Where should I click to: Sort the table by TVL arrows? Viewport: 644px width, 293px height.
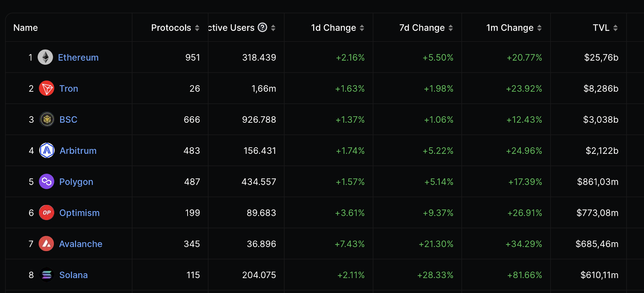tap(615, 28)
